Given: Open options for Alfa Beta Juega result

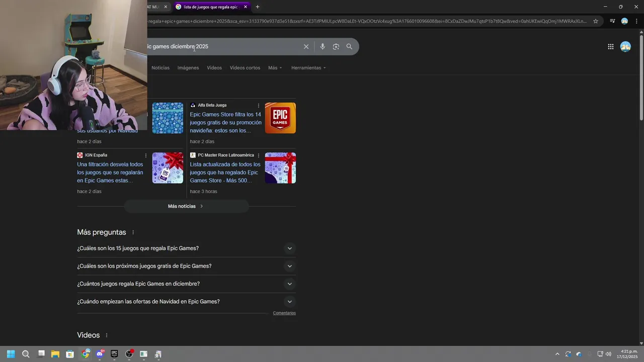Looking at the screenshot, I should click(x=259, y=106).
